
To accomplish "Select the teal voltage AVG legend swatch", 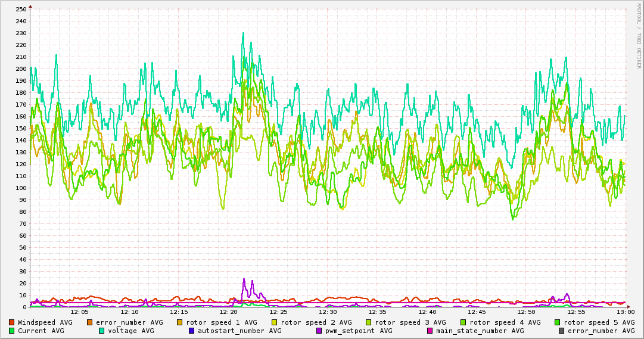I will 101,331.
